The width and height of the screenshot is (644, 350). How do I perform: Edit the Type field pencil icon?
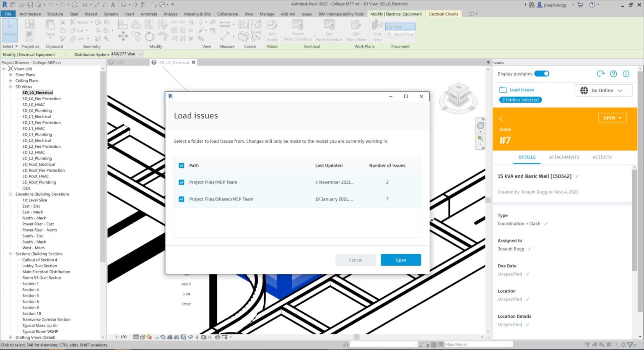(x=546, y=224)
